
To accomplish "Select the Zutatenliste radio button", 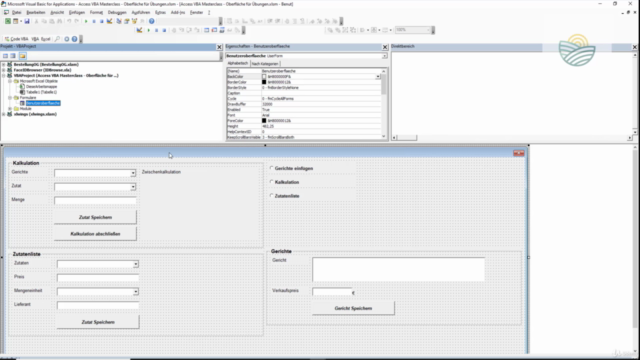I will pos(271,196).
